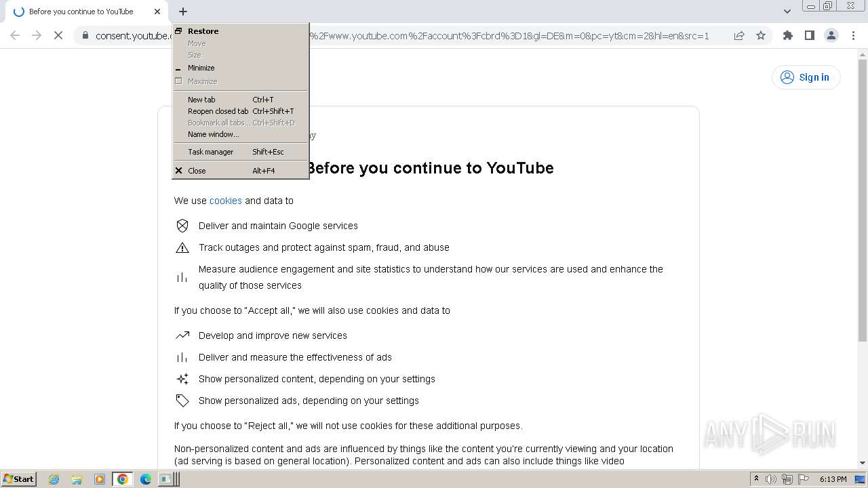The image size is (868, 488).
Task: Click the shield icon beside Deliver and maintain
Action: [x=182, y=226]
